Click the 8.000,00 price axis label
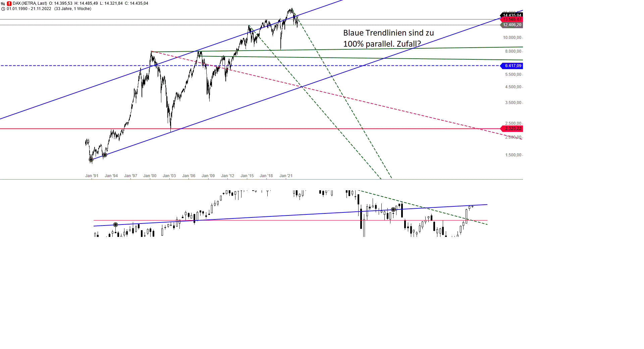644x349 pixels. 513,51
